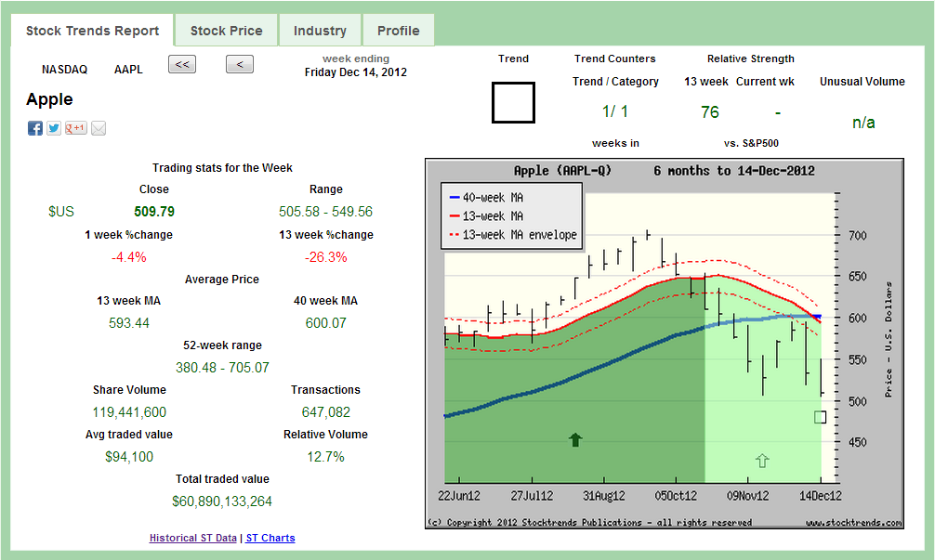Screen dimensions: 935x560
Task: Click the transactions count 647,082
Action: tap(325, 412)
